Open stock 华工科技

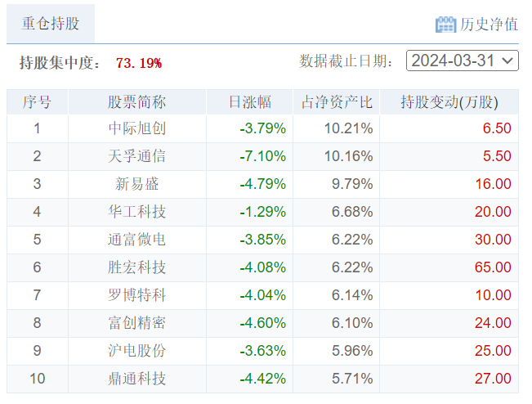coord(137,212)
